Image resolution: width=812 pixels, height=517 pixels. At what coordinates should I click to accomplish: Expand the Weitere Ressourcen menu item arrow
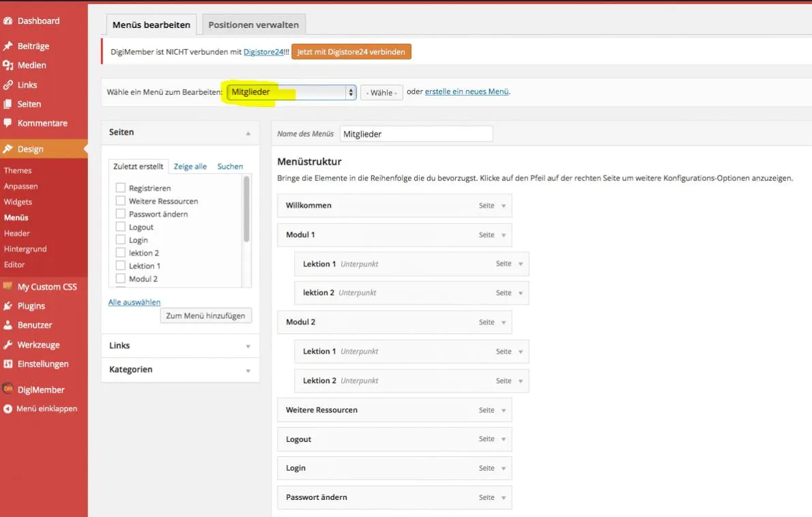504,410
